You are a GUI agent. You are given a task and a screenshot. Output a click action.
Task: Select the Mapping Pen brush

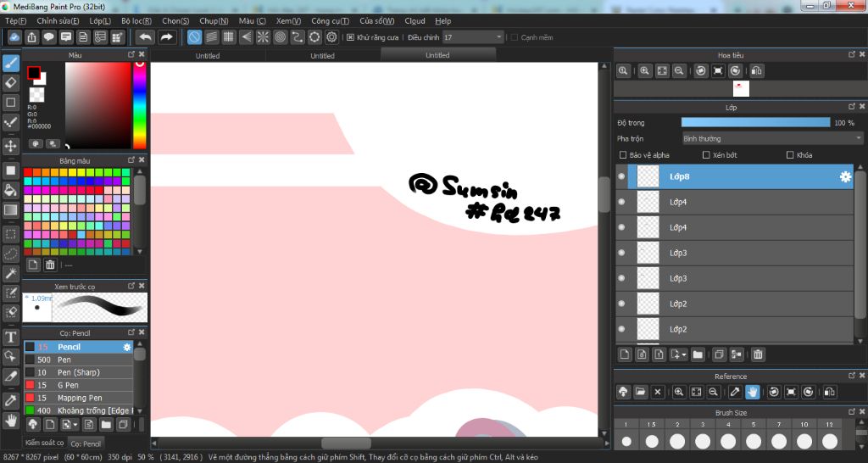point(79,398)
